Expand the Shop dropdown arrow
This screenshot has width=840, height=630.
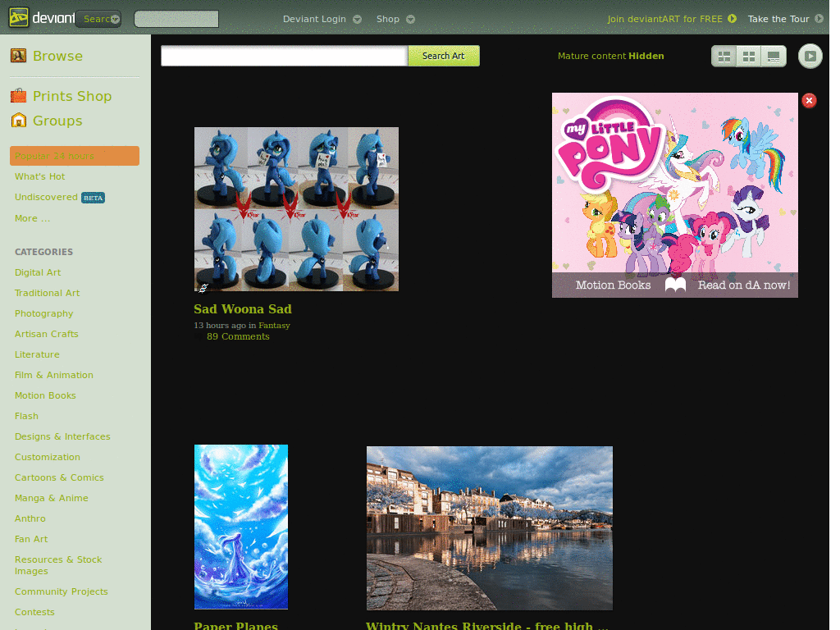click(410, 20)
